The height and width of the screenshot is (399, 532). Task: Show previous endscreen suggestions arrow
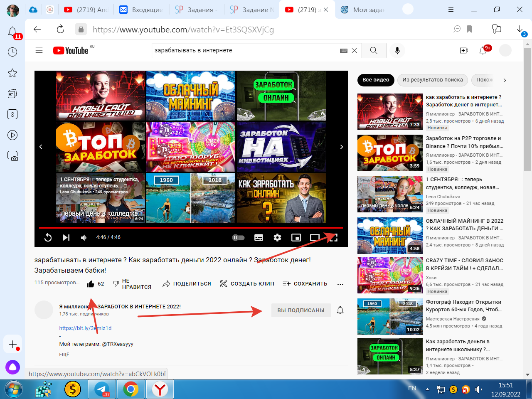point(41,147)
